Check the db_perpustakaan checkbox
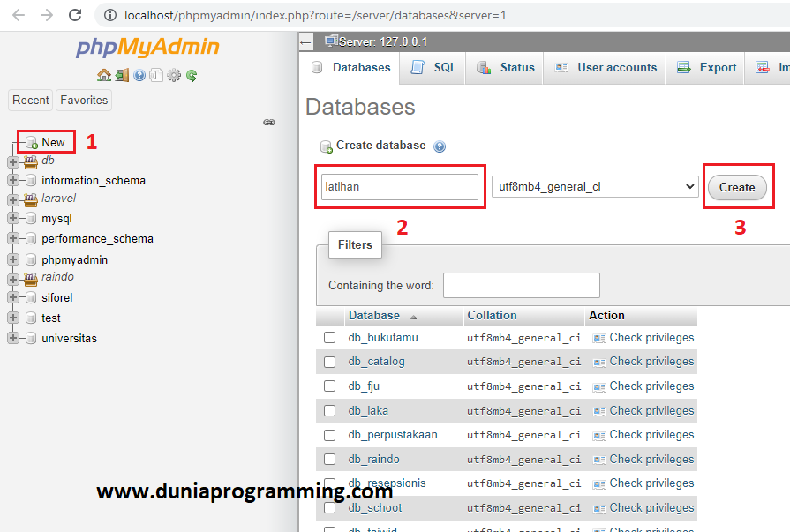 click(x=329, y=435)
